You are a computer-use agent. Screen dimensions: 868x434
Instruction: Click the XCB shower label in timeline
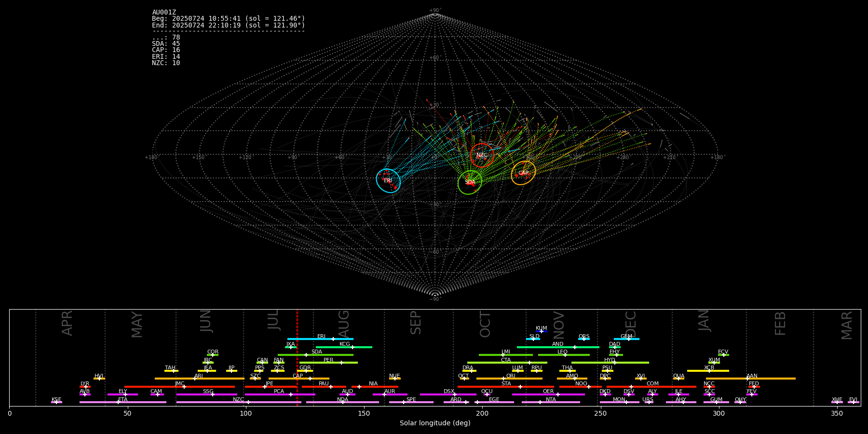(x=709, y=368)
